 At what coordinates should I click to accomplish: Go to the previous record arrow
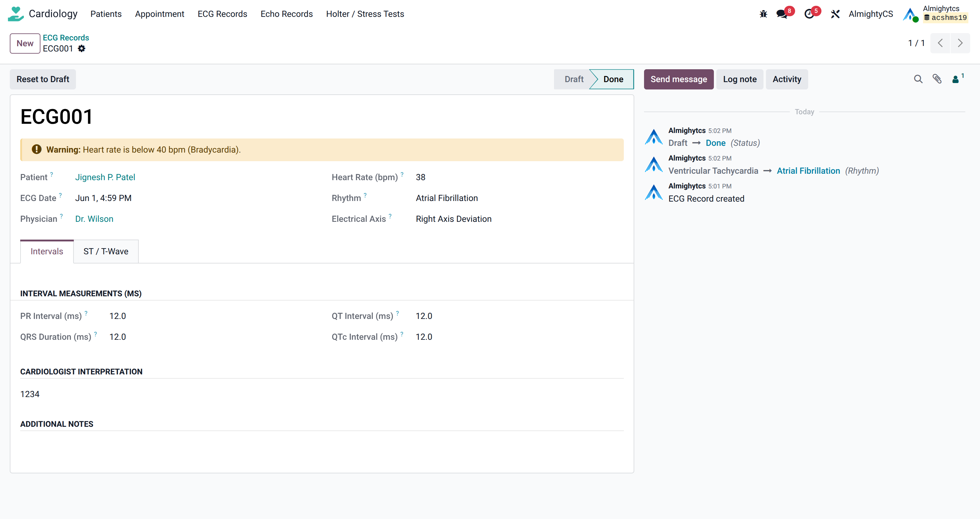[940, 43]
